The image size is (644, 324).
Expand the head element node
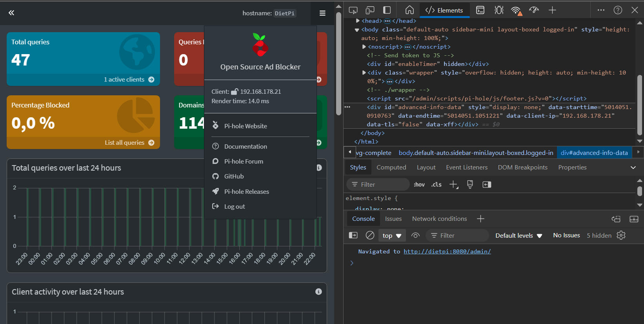tap(358, 21)
